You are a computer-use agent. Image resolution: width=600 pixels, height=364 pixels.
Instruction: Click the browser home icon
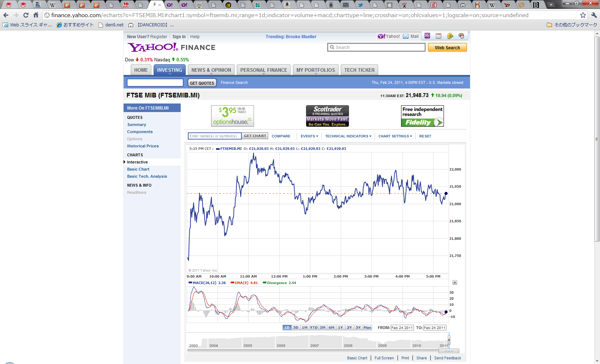[36, 15]
